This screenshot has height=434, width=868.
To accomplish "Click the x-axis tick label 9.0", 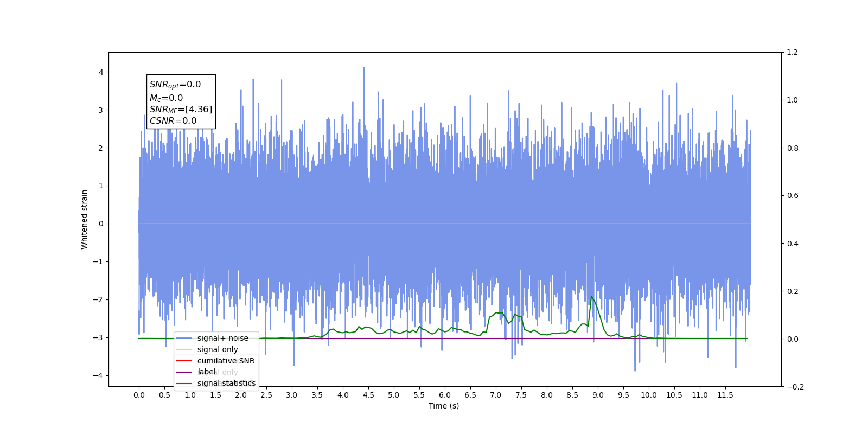I will click(598, 395).
